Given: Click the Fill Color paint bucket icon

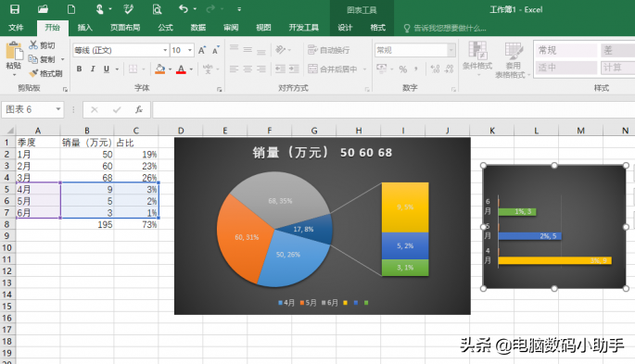Looking at the screenshot, I should point(160,69).
